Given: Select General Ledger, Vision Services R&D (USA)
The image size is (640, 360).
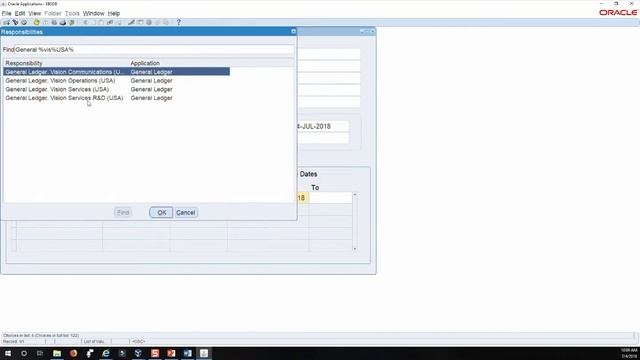Looking at the screenshot, I should coord(64,98).
